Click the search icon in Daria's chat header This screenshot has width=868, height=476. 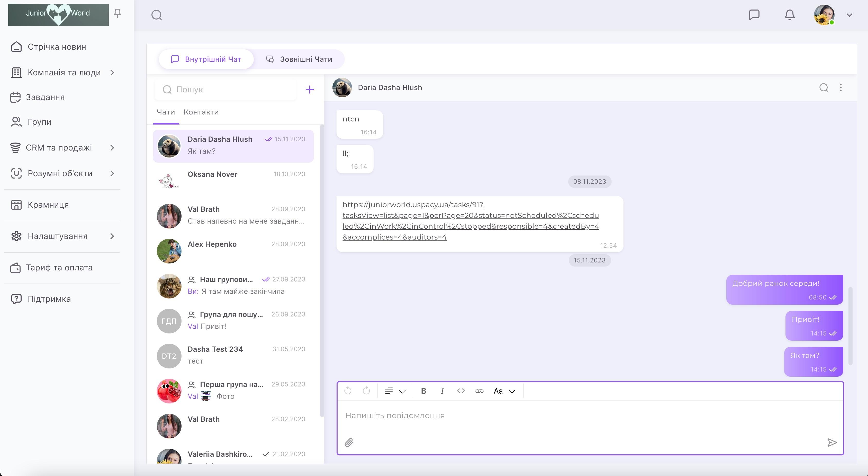[x=824, y=88]
